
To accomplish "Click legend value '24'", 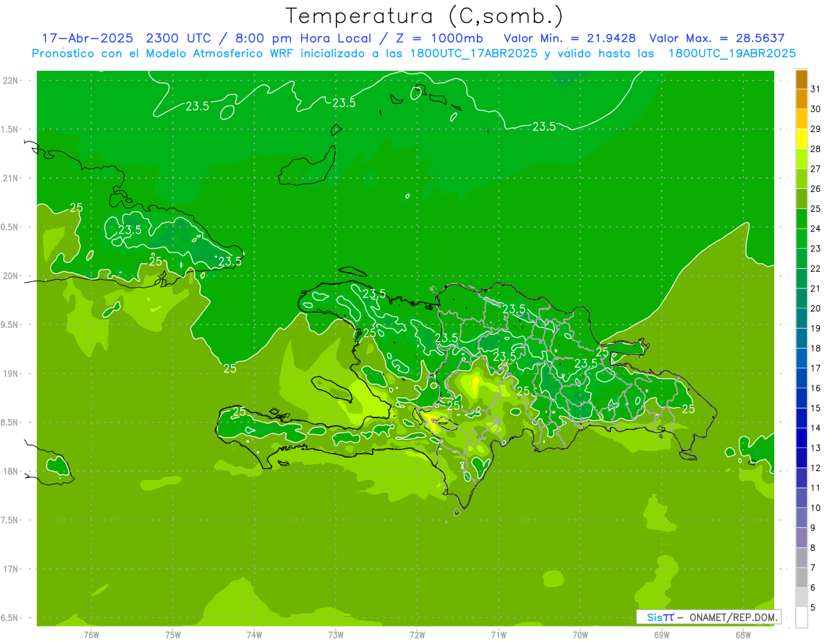I will click(x=815, y=229).
